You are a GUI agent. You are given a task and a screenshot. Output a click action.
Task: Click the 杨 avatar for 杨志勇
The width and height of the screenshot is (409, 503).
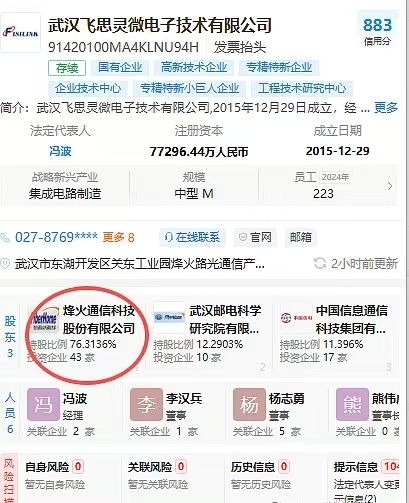249,404
